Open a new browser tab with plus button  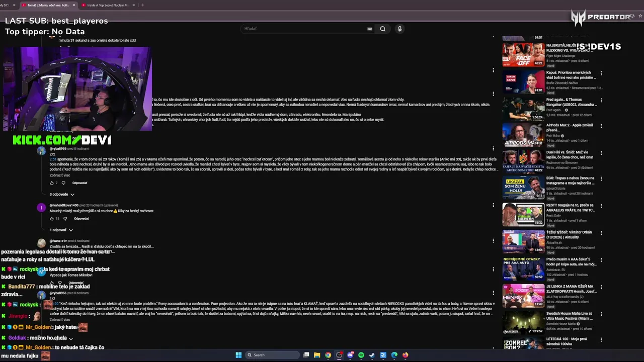(x=142, y=5)
